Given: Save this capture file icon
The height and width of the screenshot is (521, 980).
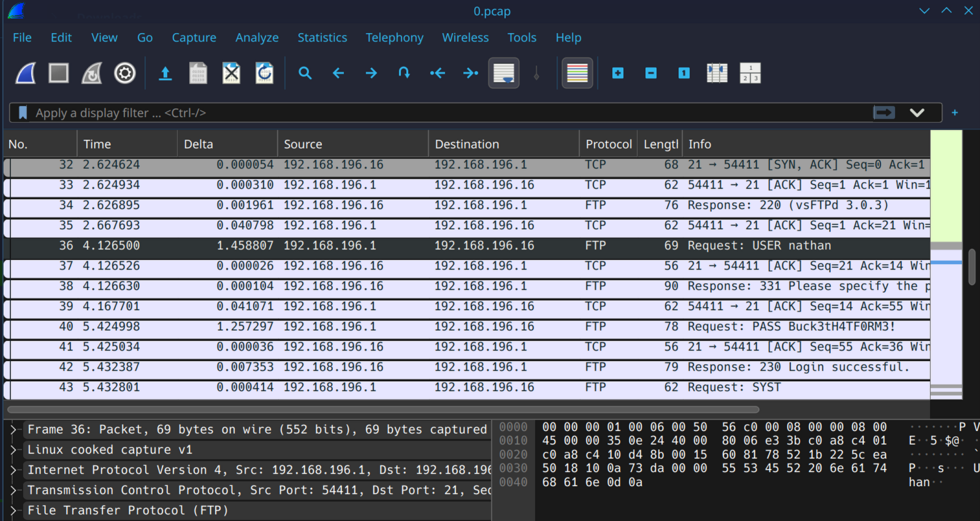Looking at the screenshot, I should point(198,74).
